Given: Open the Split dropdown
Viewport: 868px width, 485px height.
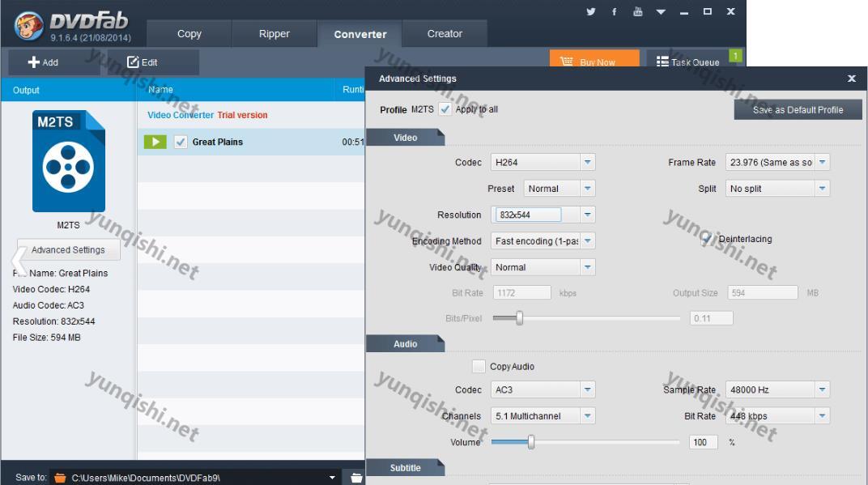Looking at the screenshot, I should (x=777, y=188).
